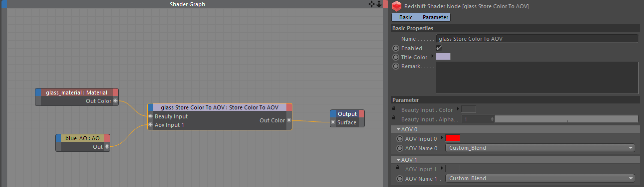This screenshot has width=644, height=187.
Task: Click the Beauty Input port
Action: (x=150, y=116)
